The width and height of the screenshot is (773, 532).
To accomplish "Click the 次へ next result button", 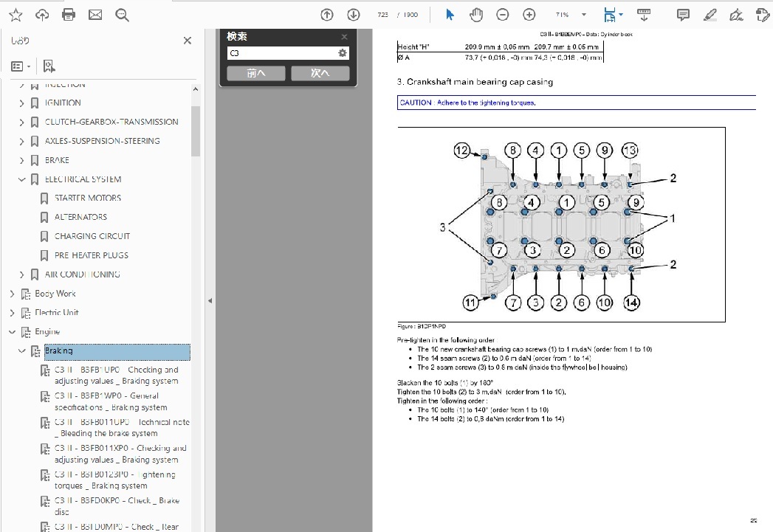I will tap(320, 73).
